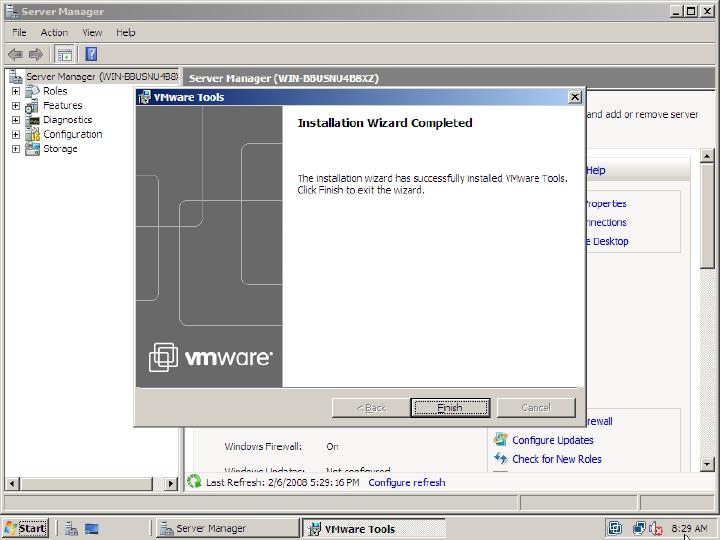Select the Storage label in tree

tap(60, 149)
